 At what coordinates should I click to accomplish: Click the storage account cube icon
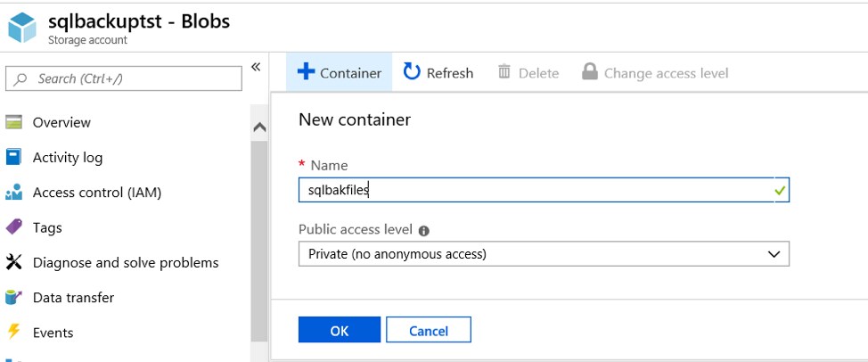pyautogui.click(x=23, y=26)
